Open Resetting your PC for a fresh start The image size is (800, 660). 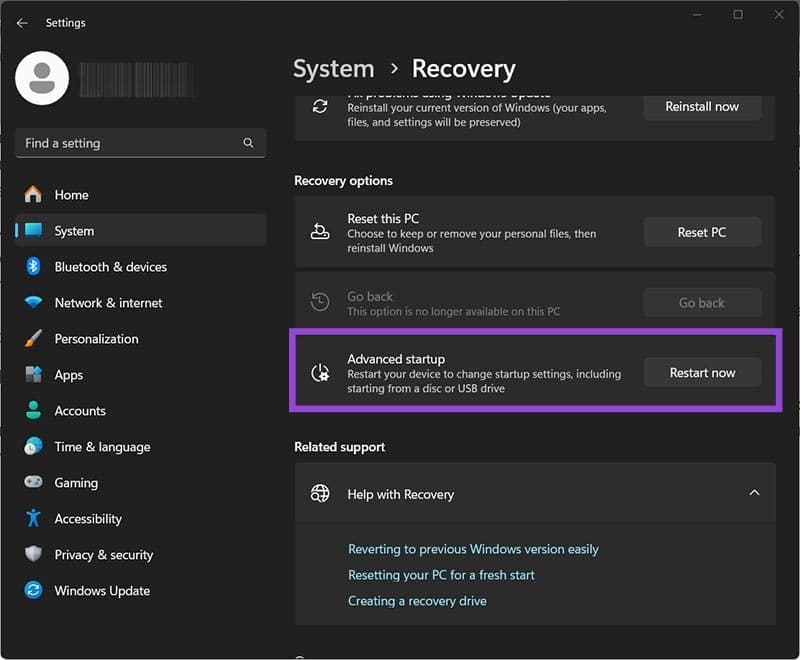441,575
